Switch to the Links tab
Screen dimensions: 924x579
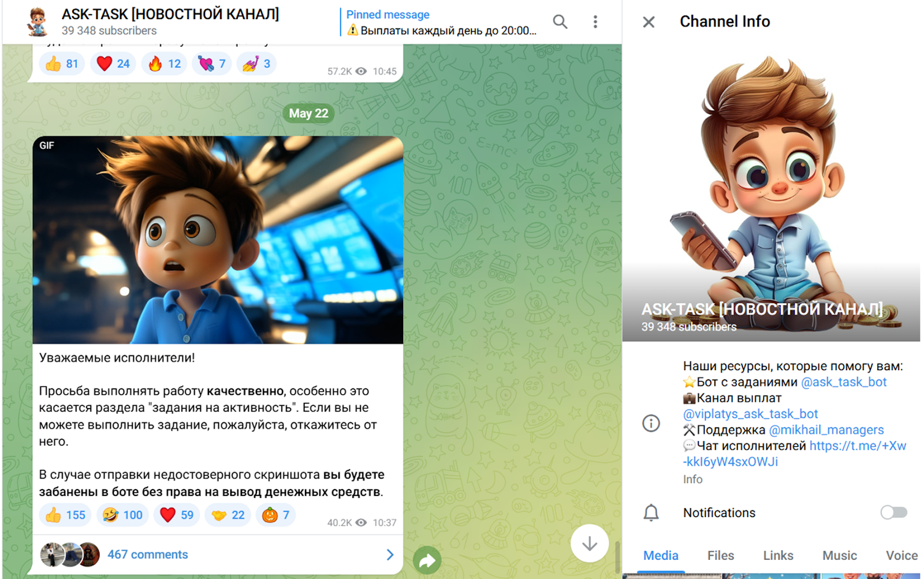pyautogui.click(x=778, y=555)
